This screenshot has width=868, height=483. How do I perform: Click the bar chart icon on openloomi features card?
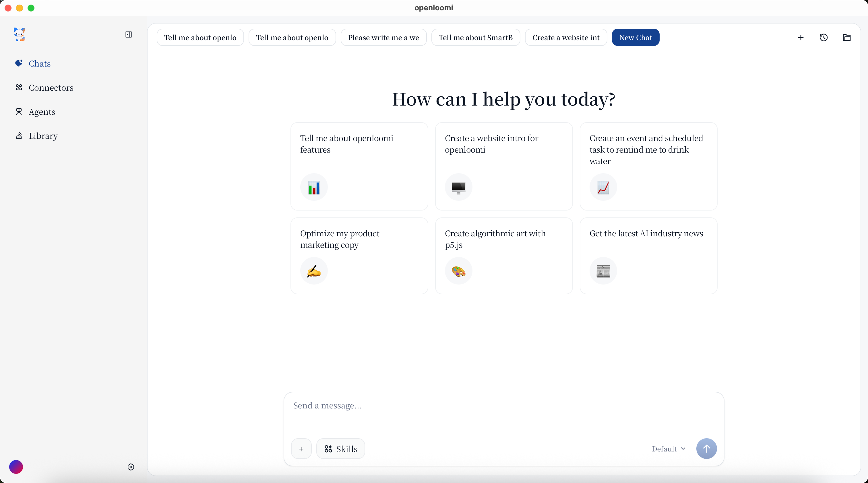pos(314,187)
